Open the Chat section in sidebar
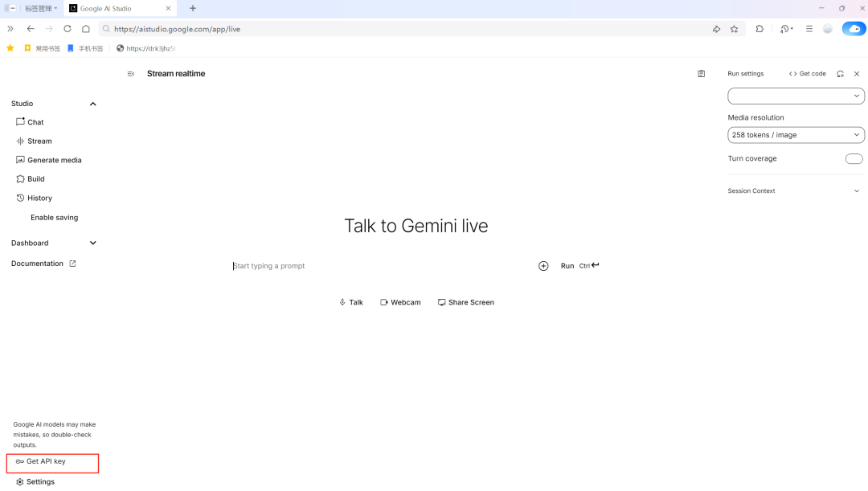Viewport: 868px width, 491px height. pyautogui.click(x=30, y=122)
